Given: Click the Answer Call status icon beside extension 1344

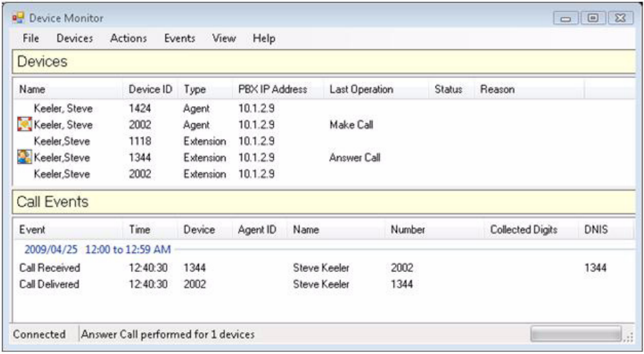Looking at the screenshot, I should click(25, 157).
